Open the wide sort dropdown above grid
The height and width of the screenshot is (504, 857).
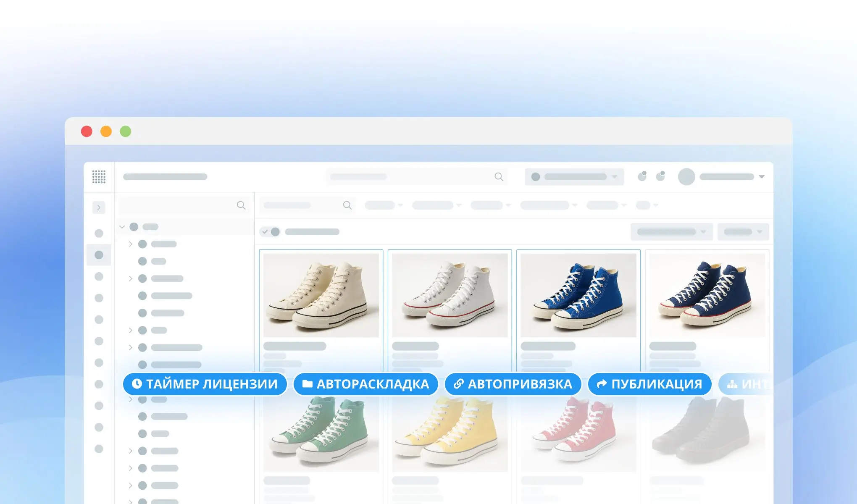pos(671,232)
